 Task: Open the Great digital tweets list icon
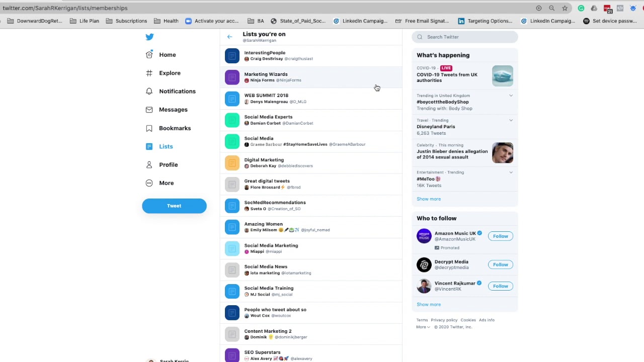click(x=232, y=184)
